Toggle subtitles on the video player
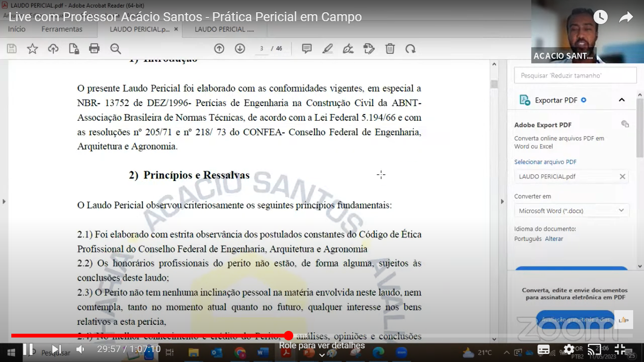The width and height of the screenshot is (644, 362). pyautogui.click(x=544, y=349)
